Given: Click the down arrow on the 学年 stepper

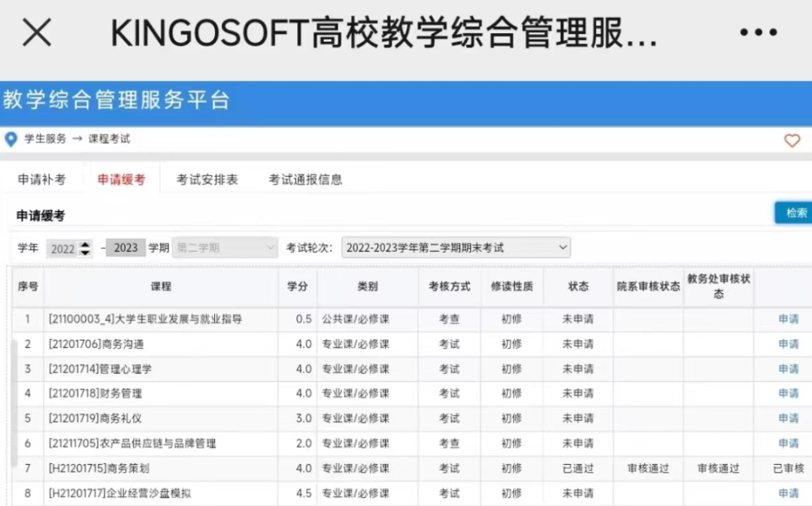Looking at the screenshot, I should coord(85,251).
